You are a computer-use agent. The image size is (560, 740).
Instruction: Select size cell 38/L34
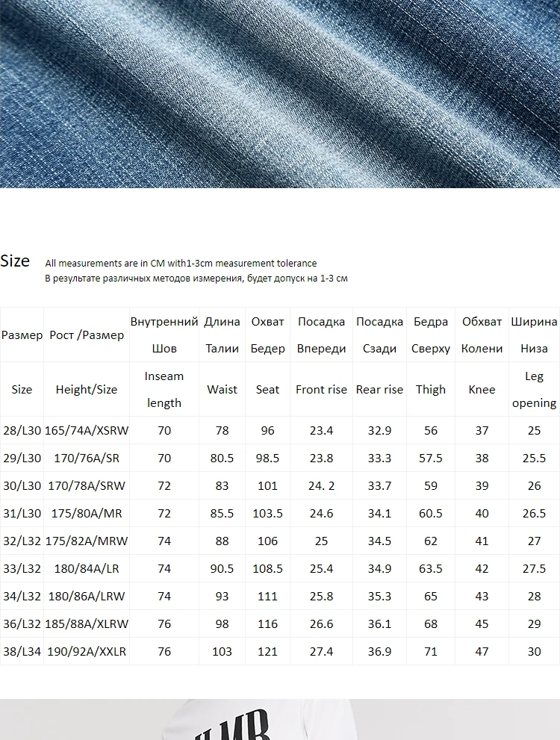pyautogui.click(x=22, y=651)
